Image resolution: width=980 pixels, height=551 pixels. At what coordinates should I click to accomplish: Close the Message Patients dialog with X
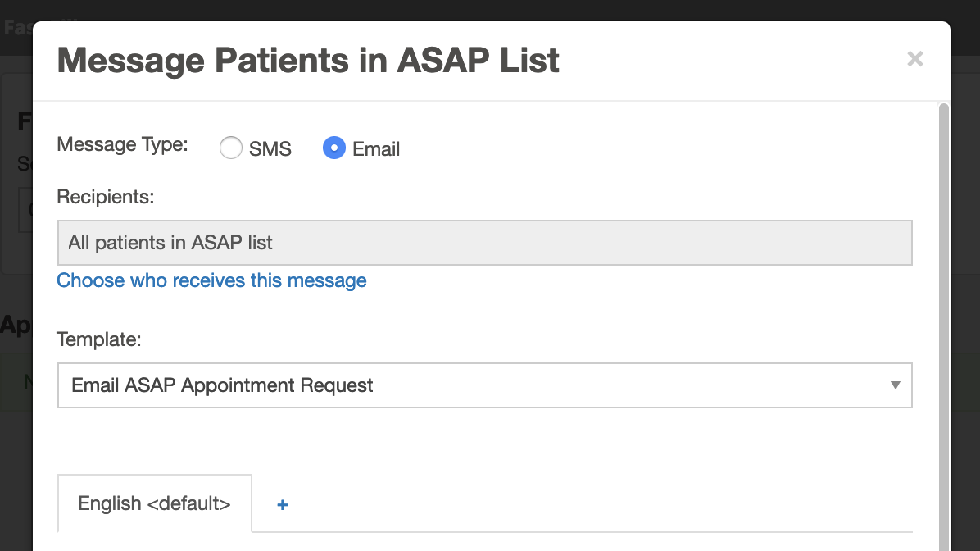914,59
